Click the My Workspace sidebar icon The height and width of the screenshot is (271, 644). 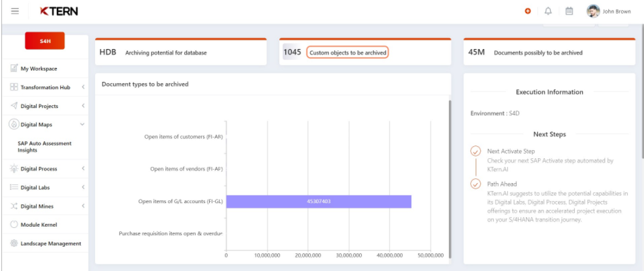click(14, 69)
